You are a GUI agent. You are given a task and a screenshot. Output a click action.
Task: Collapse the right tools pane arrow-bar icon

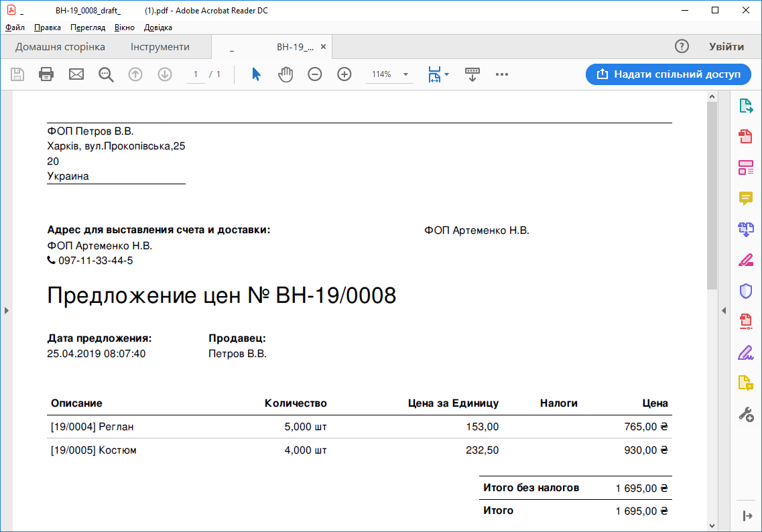tap(747, 516)
